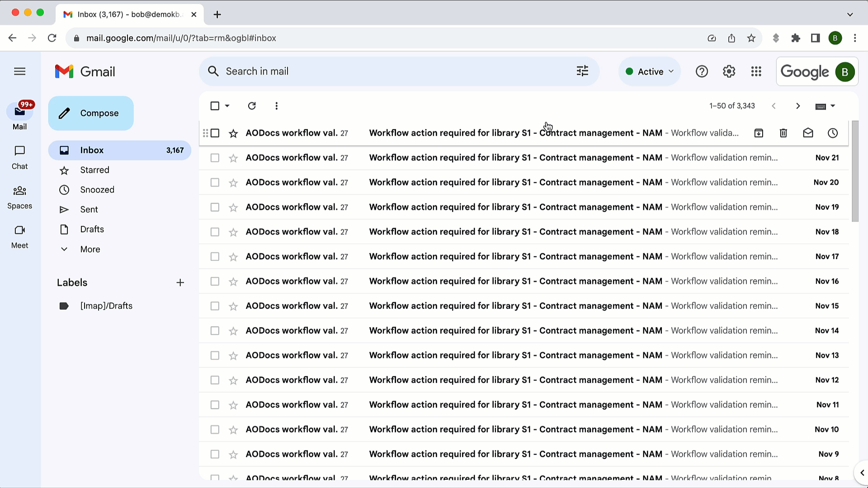Viewport: 868px width, 488px height.
Task: Select the Nov 21 email checkbox
Action: (x=215, y=158)
